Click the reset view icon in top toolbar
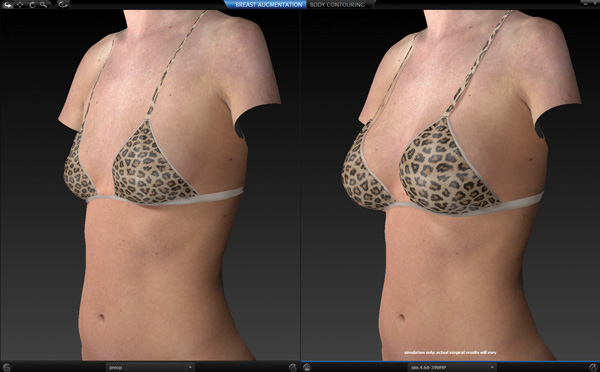This screenshot has width=600, height=372. coord(63,5)
